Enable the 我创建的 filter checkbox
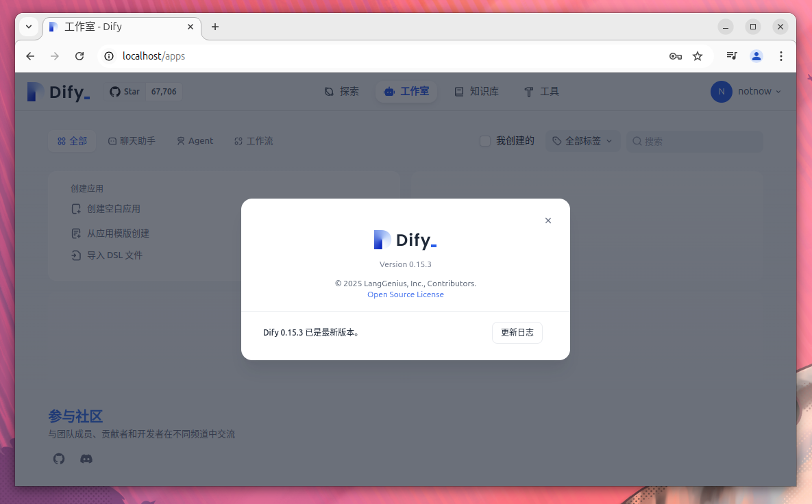 tap(484, 140)
